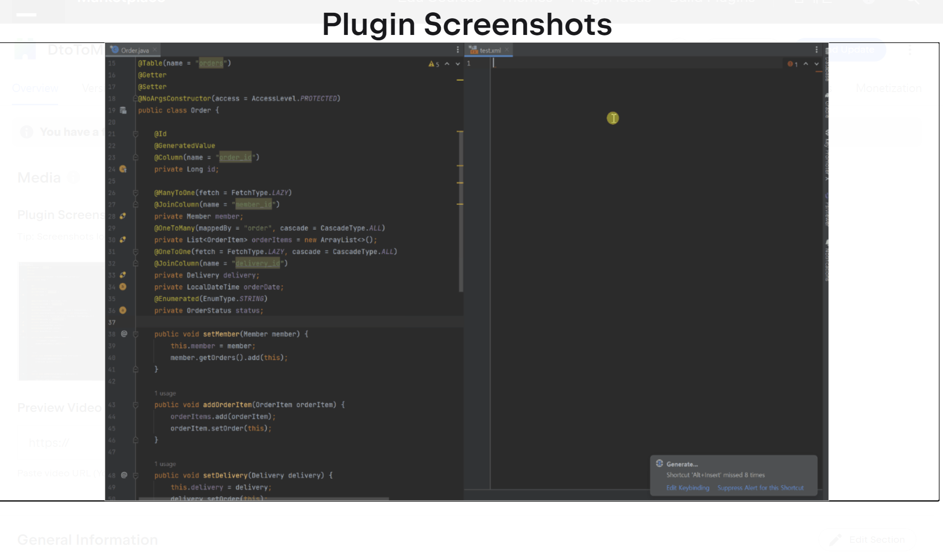Click the gutter icon beside orderDate field
Viewport: 943px width, 560px height.
(x=123, y=287)
